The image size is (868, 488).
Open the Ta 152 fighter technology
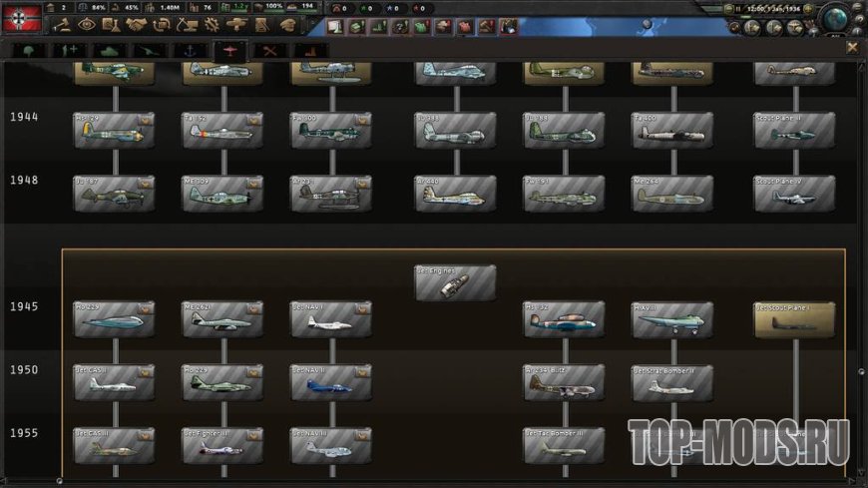click(x=222, y=130)
